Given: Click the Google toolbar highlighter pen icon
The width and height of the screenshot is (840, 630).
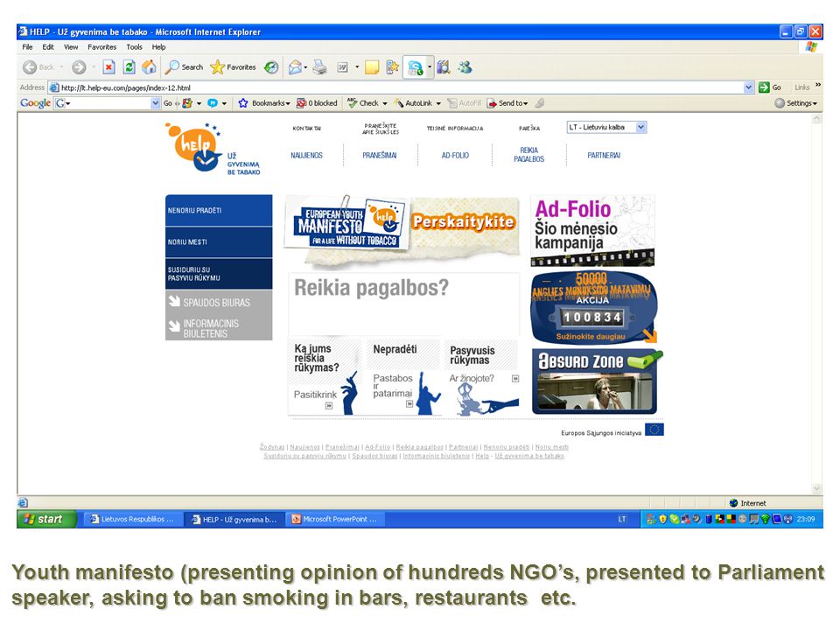Looking at the screenshot, I should pyautogui.click(x=540, y=103).
